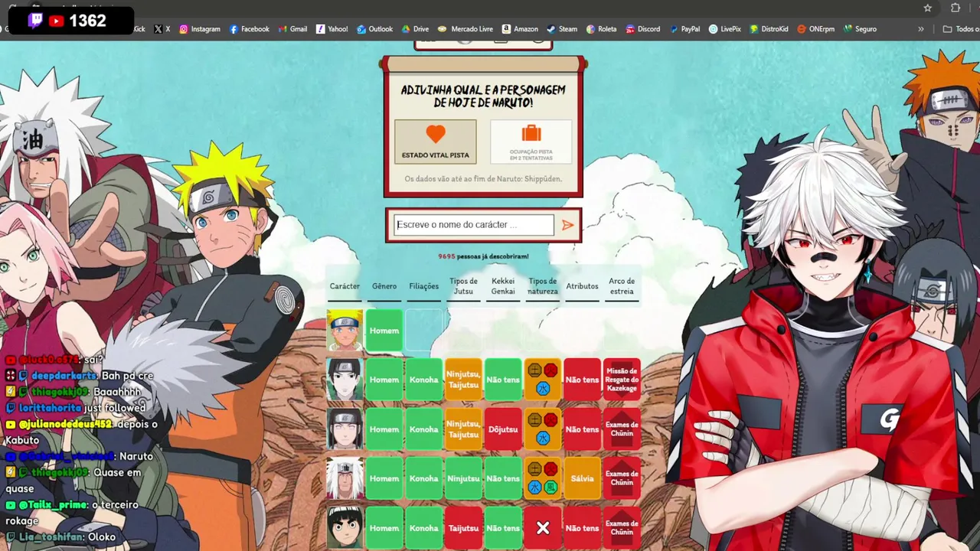The height and width of the screenshot is (551, 980).
Task: Click the Arco de estreia column header
Action: [622, 286]
